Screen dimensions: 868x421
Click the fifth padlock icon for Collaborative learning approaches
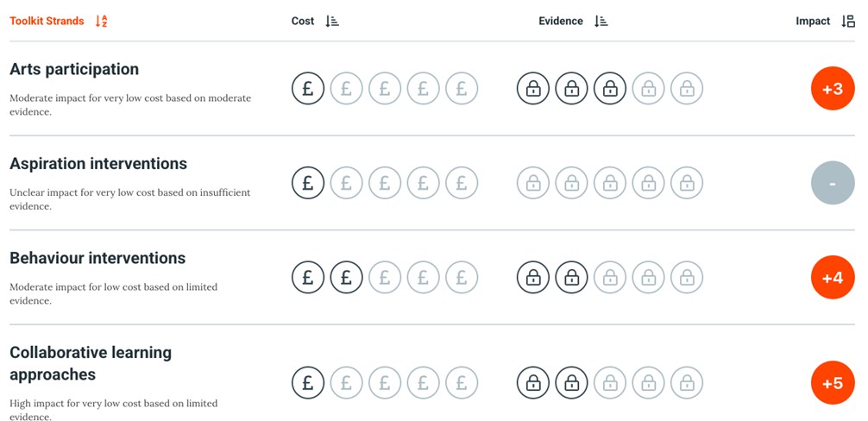687,383
